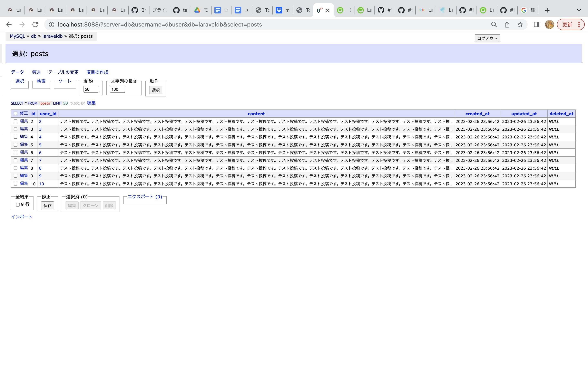
Task: Sort by the created_at column header
Action: click(477, 114)
